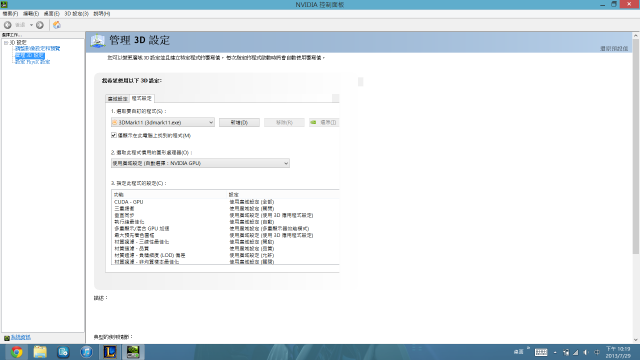Image resolution: width=640 pixels, height=360 pixels.
Task: Click the 設定 column header
Action: click(x=283, y=194)
